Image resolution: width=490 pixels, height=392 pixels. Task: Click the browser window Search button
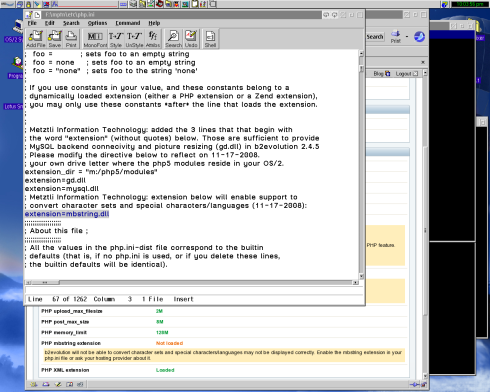[x=375, y=37]
